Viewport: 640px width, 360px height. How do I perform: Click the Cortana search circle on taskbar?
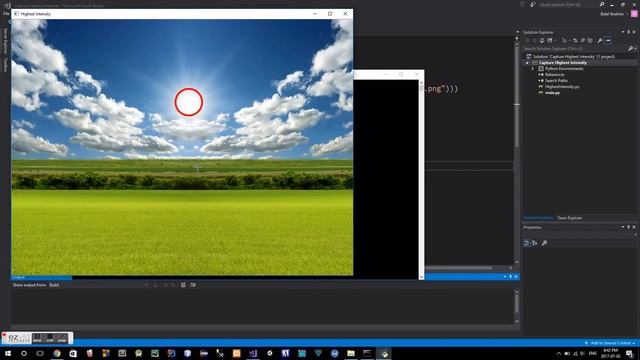coord(24,353)
